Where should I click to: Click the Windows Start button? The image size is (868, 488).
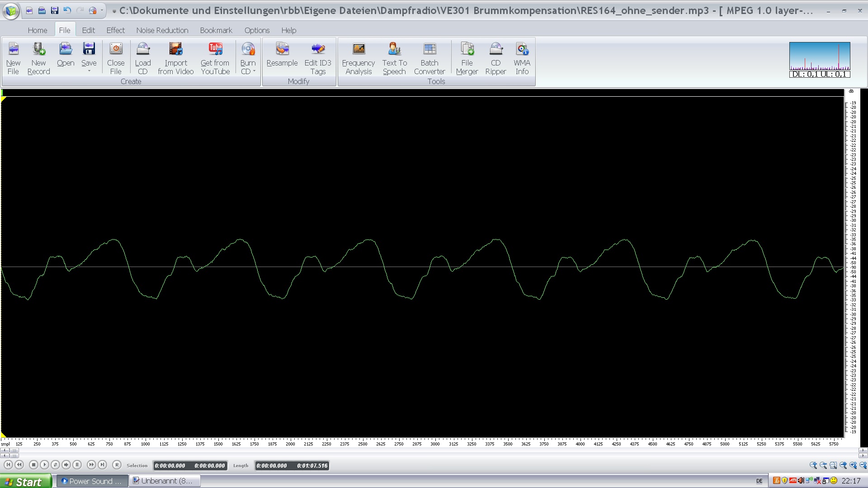(x=25, y=481)
